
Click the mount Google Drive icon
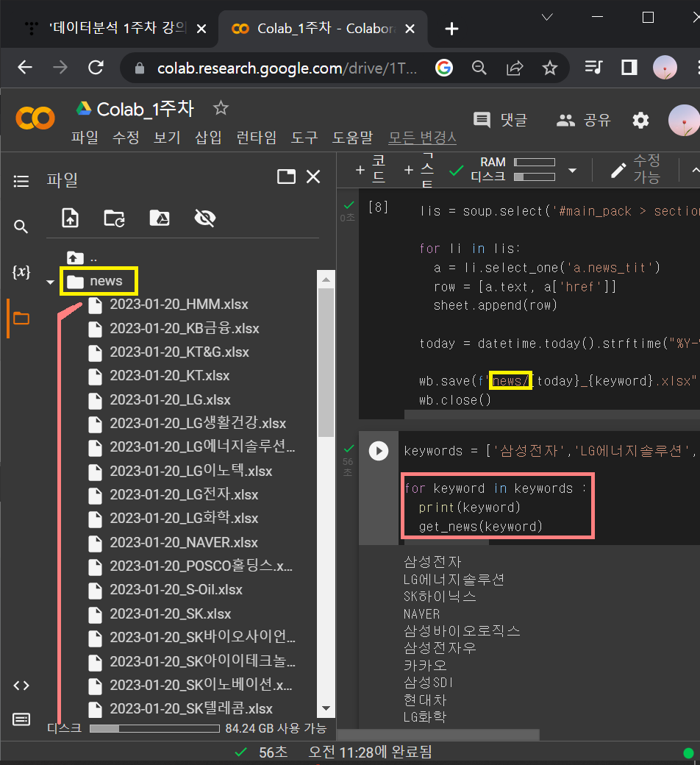(x=160, y=218)
